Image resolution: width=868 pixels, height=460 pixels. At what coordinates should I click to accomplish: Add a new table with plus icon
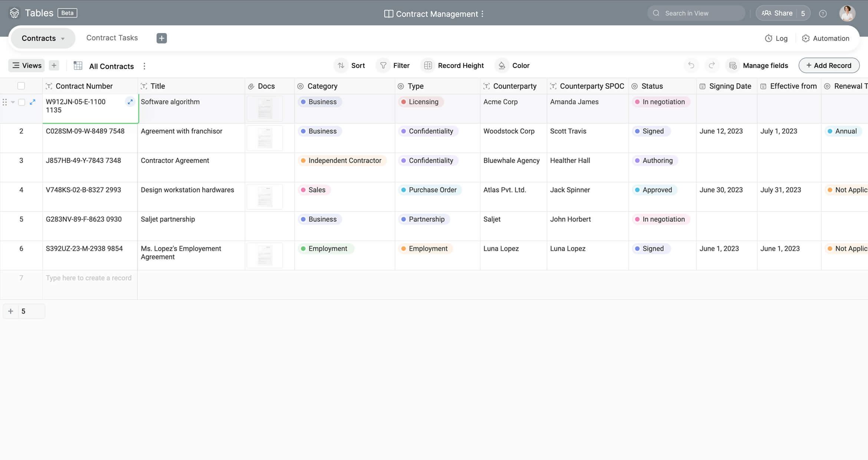click(161, 38)
